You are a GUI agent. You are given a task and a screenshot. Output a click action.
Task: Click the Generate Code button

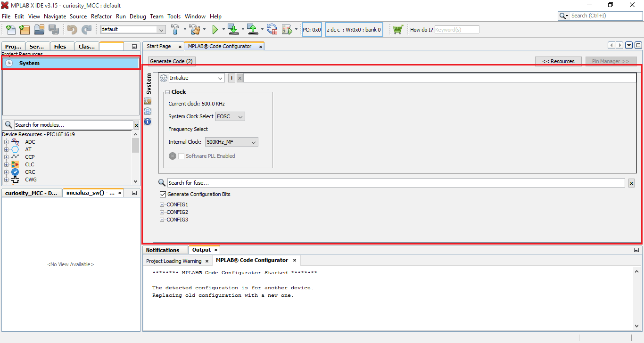pos(171,61)
